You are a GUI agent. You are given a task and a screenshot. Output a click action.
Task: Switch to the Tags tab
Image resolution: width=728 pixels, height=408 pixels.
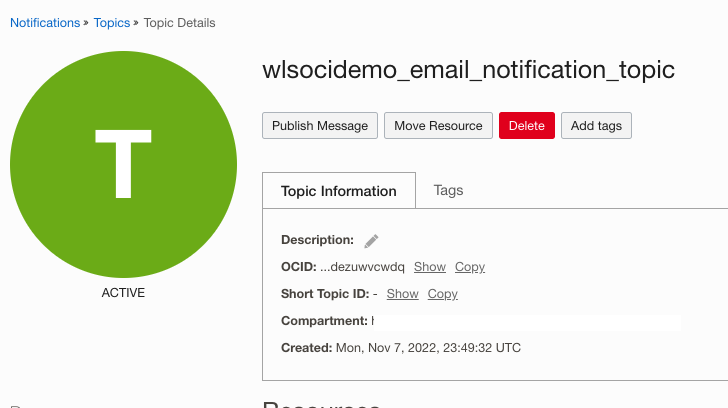coord(448,190)
